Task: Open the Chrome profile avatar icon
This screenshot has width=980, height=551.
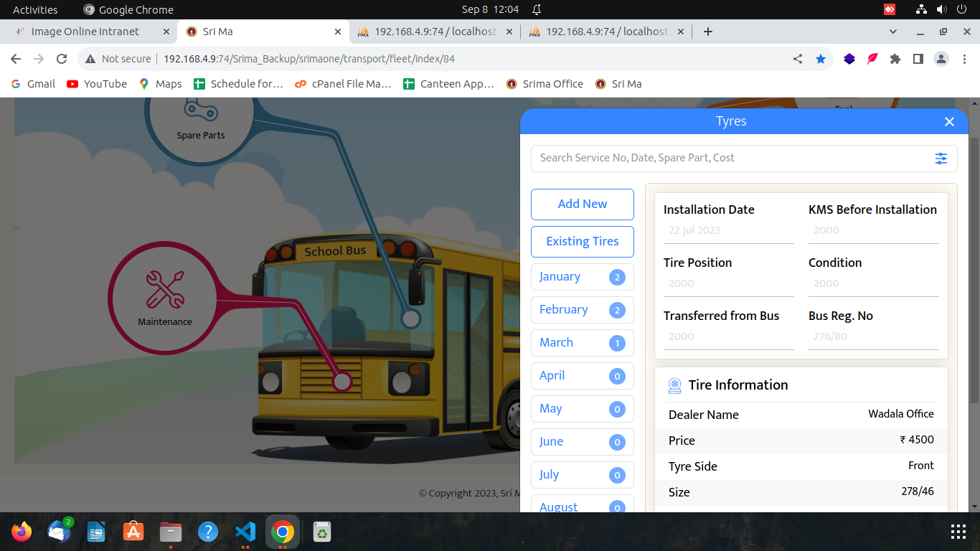Action: click(x=941, y=59)
